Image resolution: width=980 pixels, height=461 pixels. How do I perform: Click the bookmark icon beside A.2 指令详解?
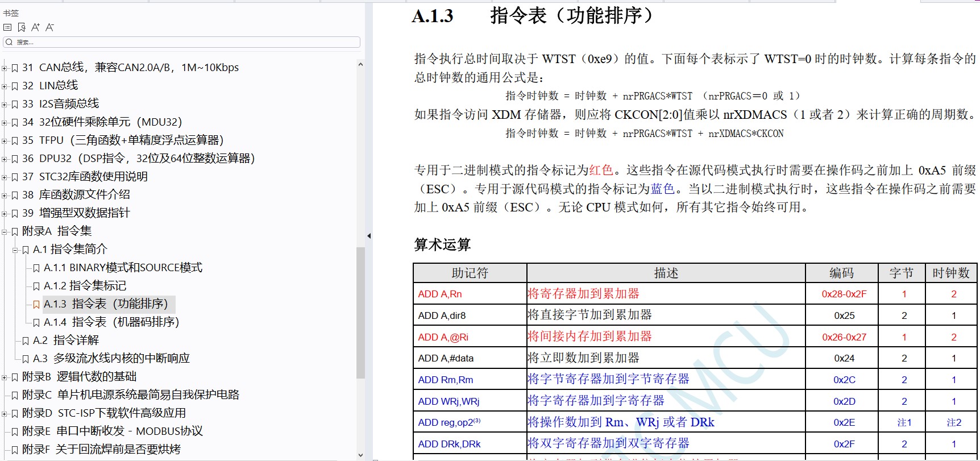pyautogui.click(x=26, y=341)
